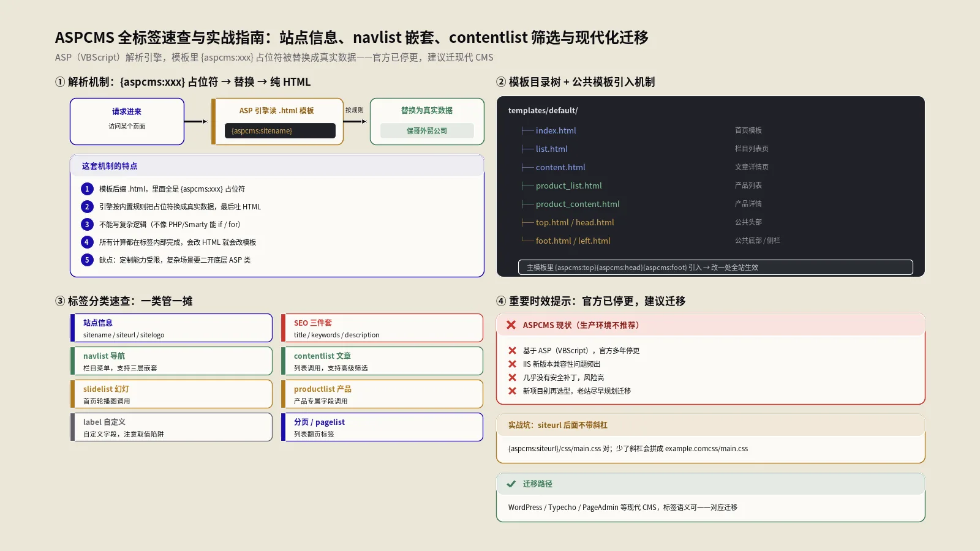Select "foot.html / left.html" tree row
The height and width of the screenshot is (551, 980).
[573, 241]
